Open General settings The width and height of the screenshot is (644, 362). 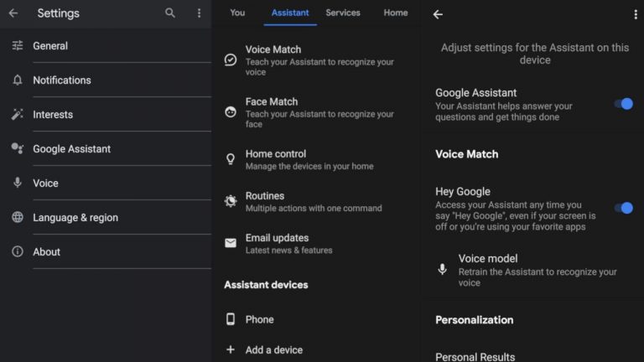click(106, 45)
